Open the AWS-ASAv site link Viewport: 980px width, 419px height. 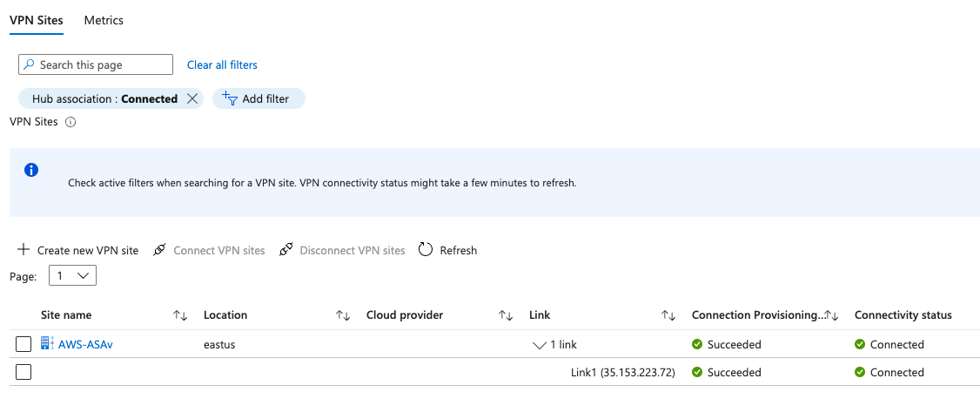pyautogui.click(x=85, y=345)
